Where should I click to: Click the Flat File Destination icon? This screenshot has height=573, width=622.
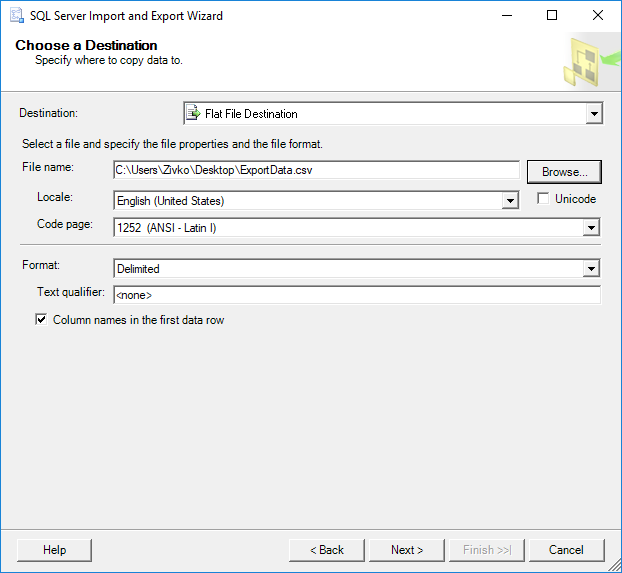click(193, 113)
